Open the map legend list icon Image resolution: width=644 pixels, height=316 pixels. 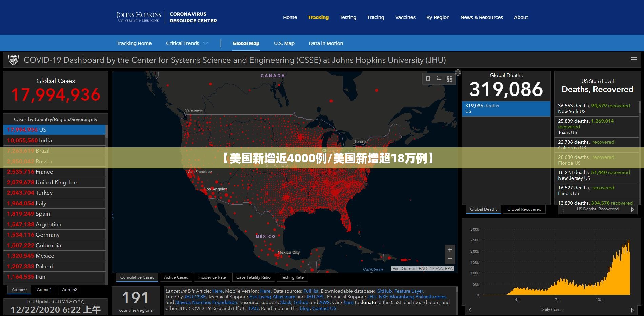[439, 79]
